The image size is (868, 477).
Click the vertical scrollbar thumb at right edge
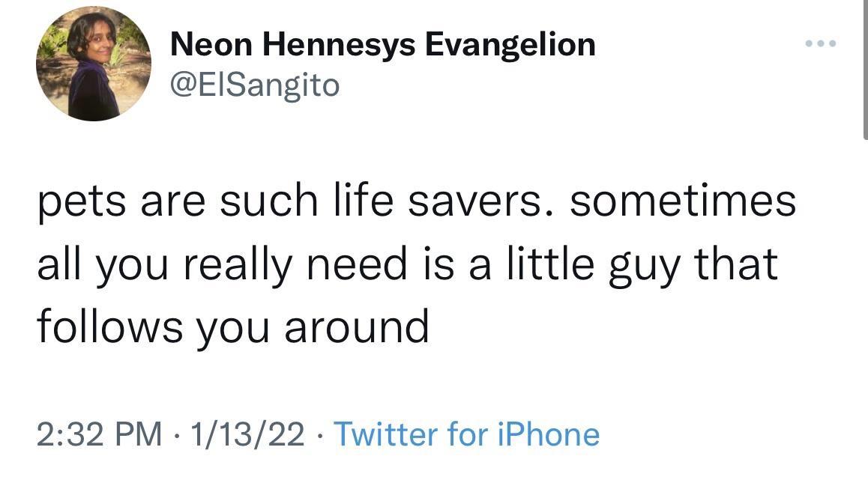(865, 69)
